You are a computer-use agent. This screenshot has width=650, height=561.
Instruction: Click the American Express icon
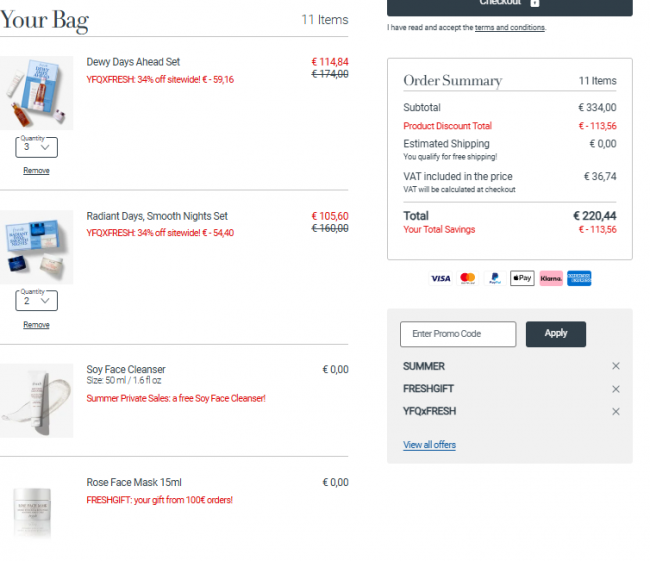coord(579,278)
